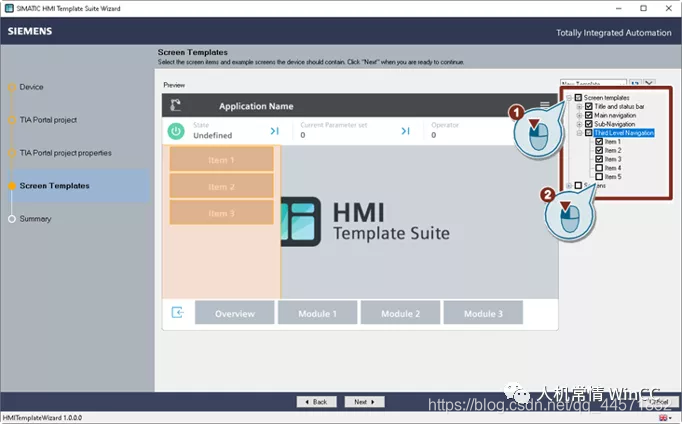This screenshot has width=682, height=424.
Task: Open the New Template dropdown
Action: [x=593, y=83]
